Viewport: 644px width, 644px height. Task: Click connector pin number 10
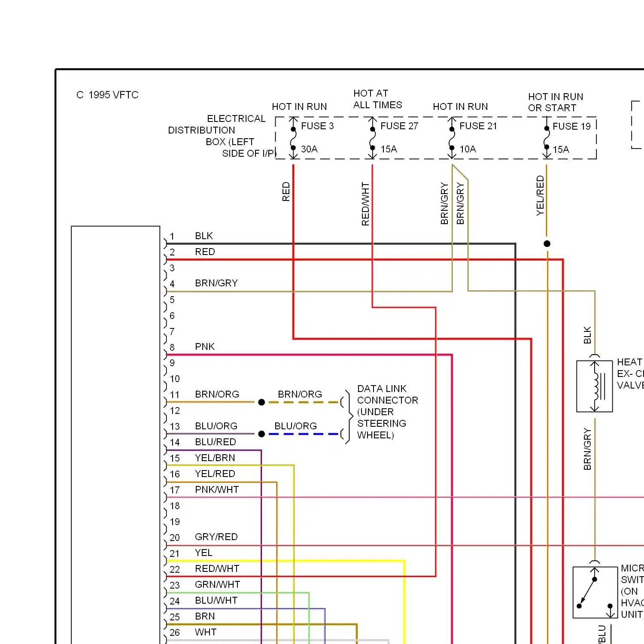click(x=175, y=379)
